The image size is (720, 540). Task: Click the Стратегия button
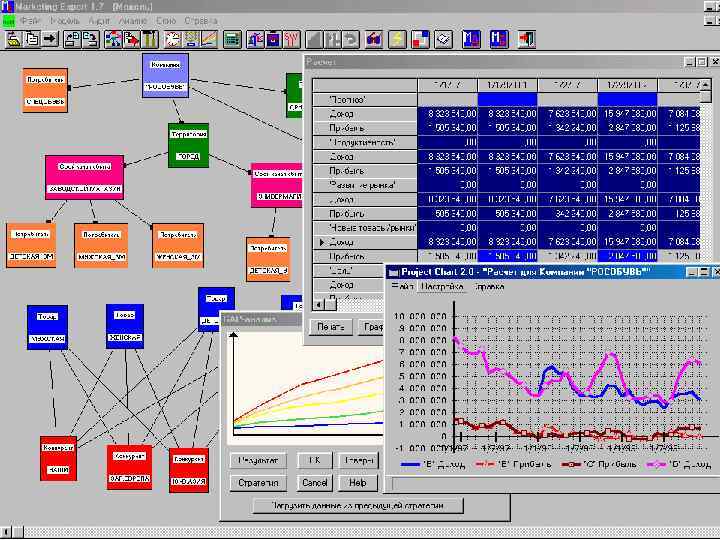259,483
